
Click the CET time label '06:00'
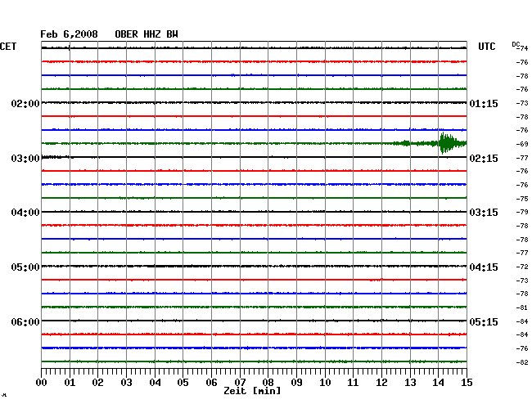(x=25, y=321)
